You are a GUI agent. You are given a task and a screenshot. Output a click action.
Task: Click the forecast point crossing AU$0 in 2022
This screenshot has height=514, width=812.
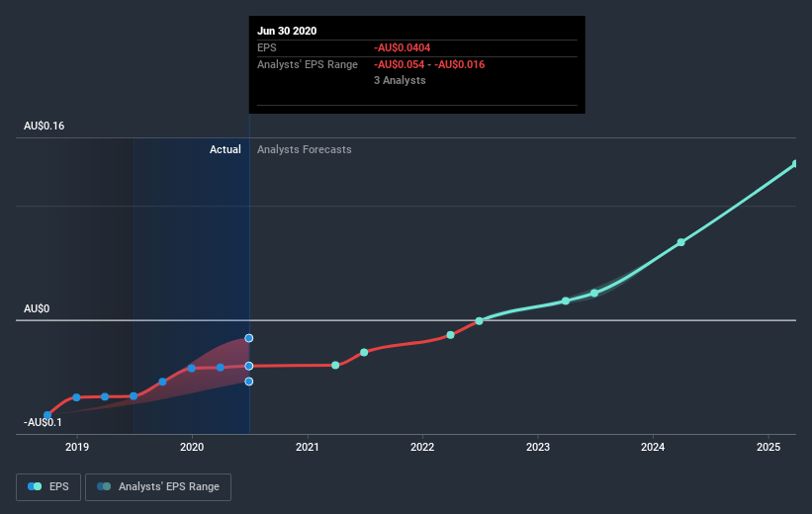(x=479, y=321)
